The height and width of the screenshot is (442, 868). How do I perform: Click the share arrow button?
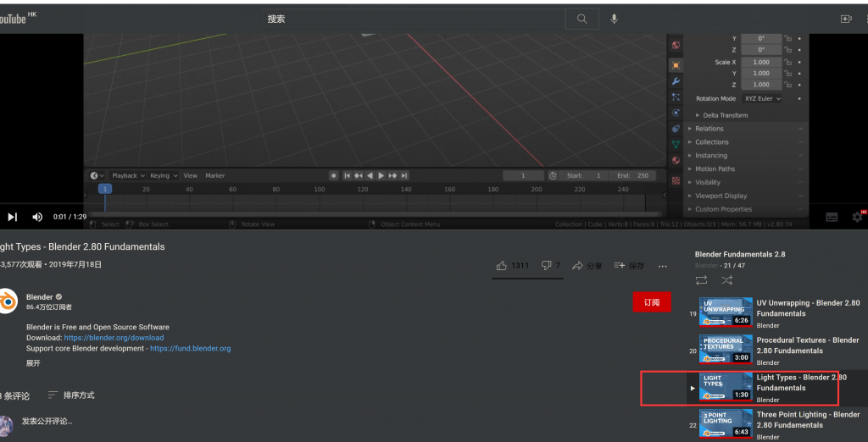pyautogui.click(x=587, y=266)
